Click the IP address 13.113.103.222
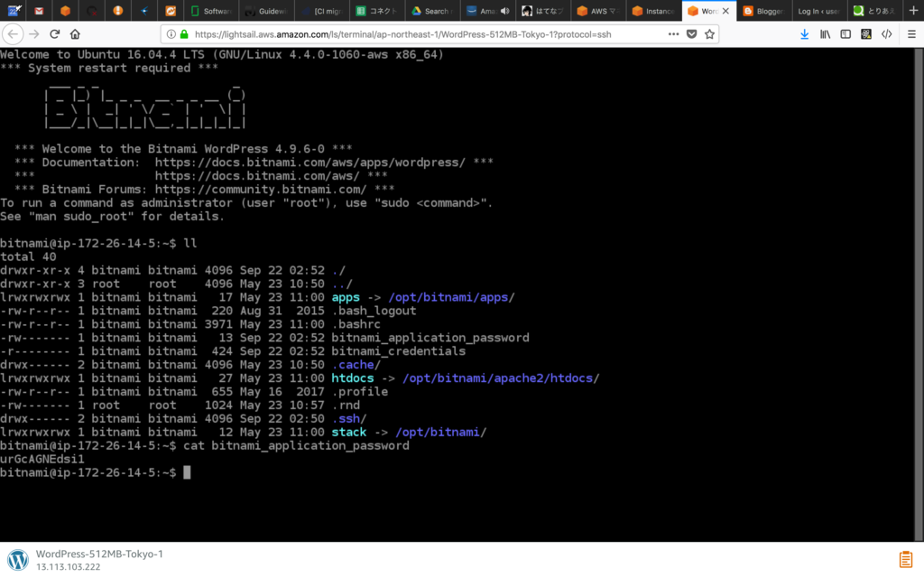The image size is (924, 578). (68, 567)
